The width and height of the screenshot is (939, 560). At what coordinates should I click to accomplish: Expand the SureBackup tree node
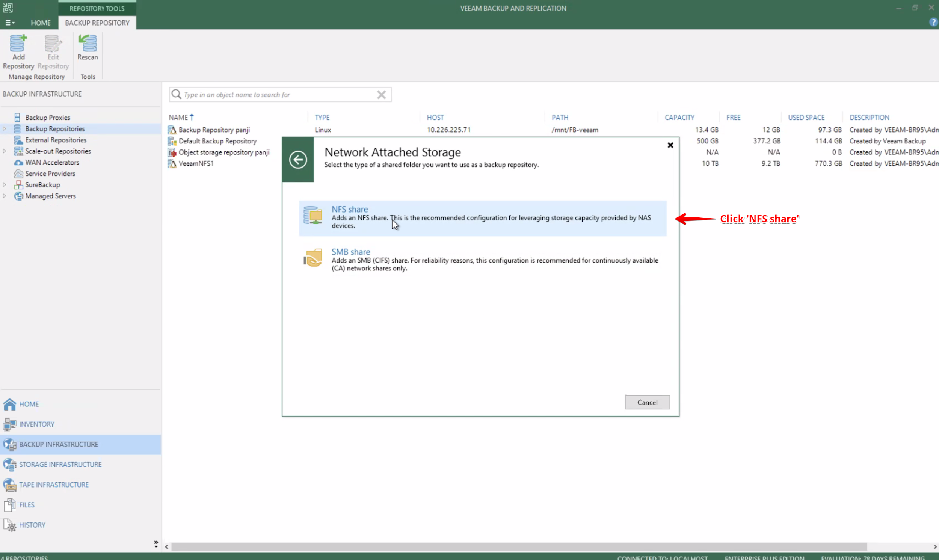pos(4,184)
